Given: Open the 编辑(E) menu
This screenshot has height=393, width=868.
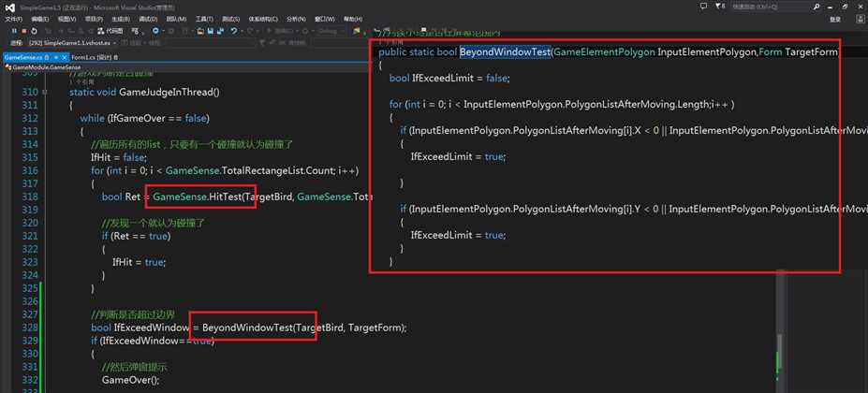Looking at the screenshot, I should (40, 19).
